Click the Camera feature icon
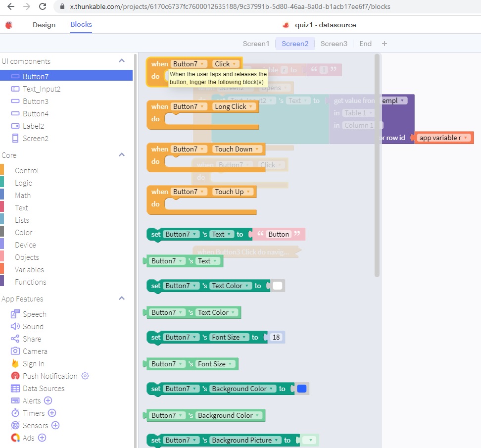The width and height of the screenshot is (481, 448). 15,351
